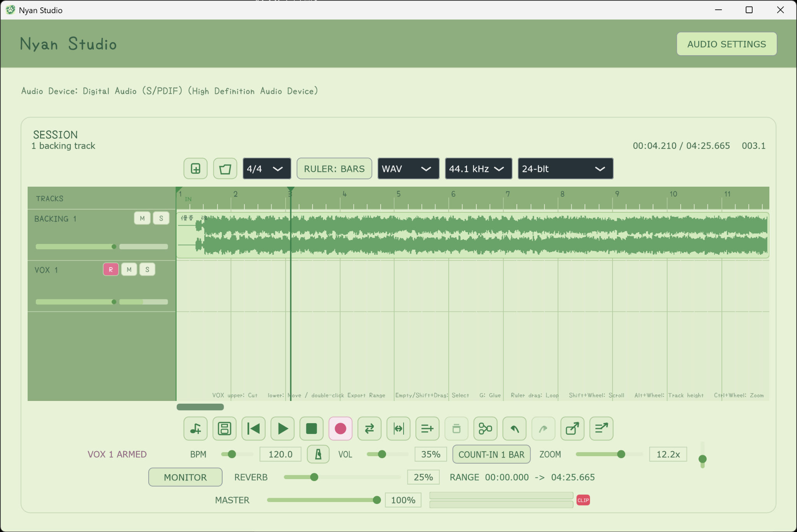The width and height of the screenshot is (797, 532).
Task: Toggle the COUNT-IN 1 BAR button
Action: (491, 454)
